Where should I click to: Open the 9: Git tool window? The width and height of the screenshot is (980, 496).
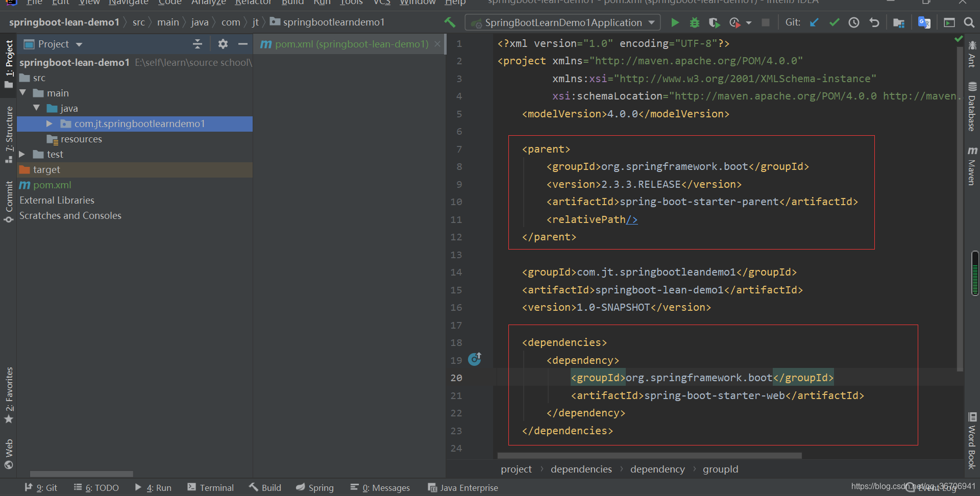click(x=41, y=488)
